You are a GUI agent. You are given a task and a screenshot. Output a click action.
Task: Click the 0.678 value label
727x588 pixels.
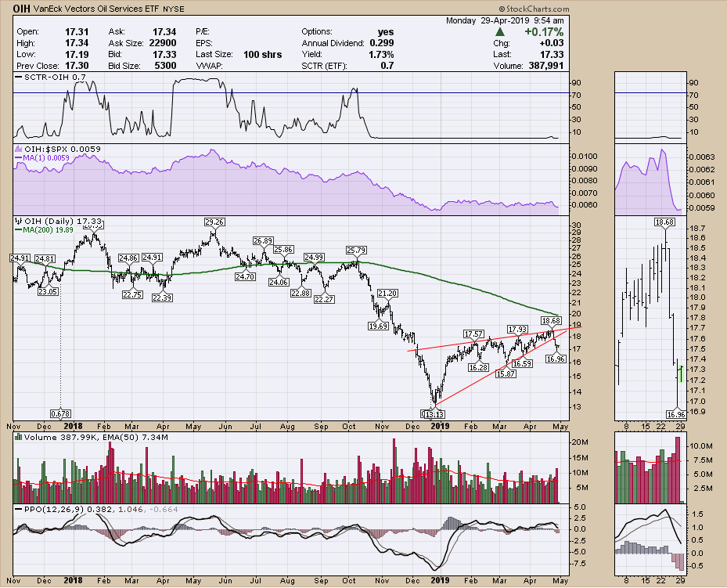coord(61,413)
